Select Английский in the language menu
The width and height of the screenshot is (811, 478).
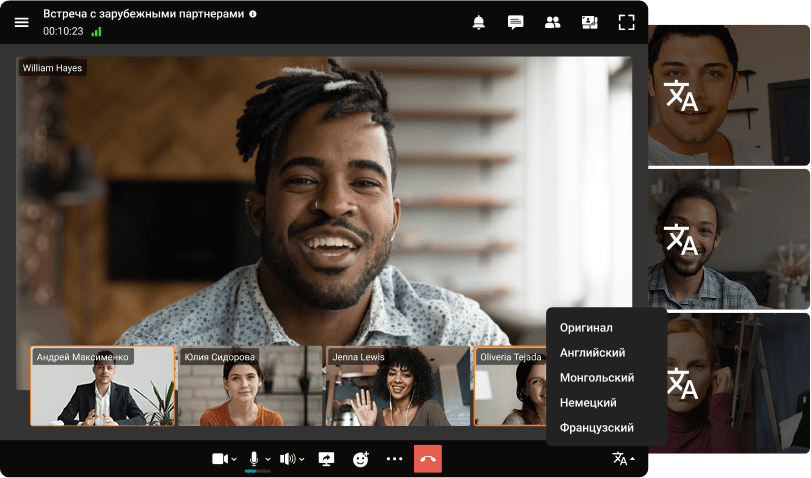(593, 353)
